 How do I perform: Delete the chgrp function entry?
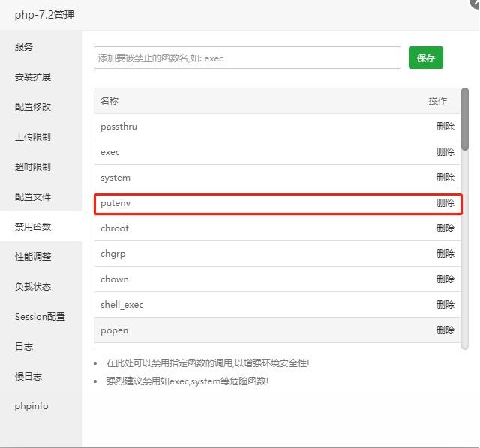click(445, 254)
